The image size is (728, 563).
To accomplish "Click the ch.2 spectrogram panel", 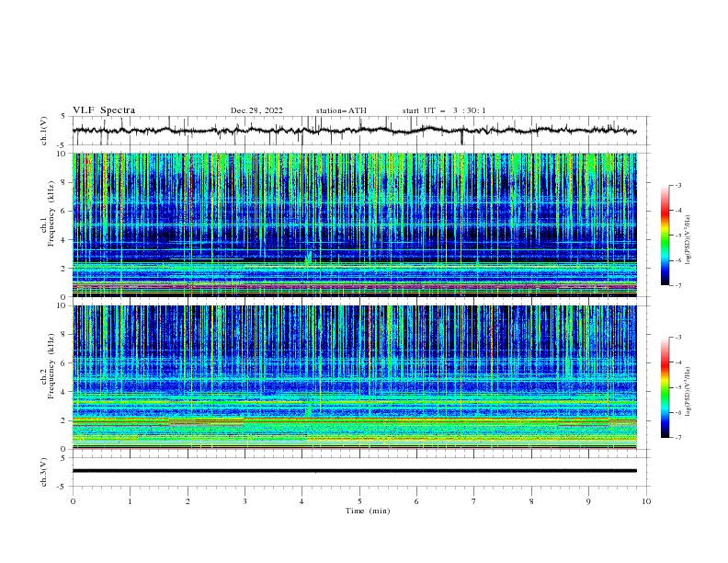I will [x=354, y=377].
